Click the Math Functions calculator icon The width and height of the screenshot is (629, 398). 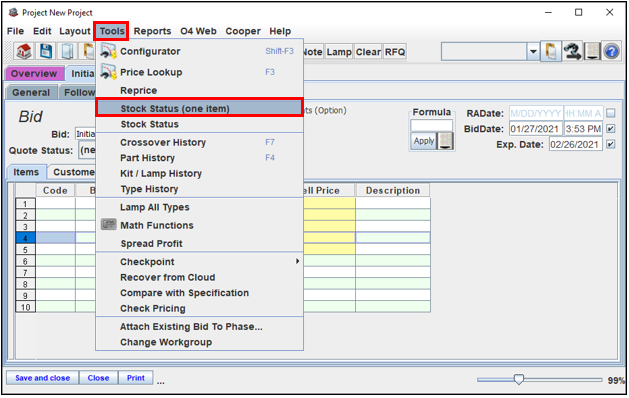click(x=108, y=224)
